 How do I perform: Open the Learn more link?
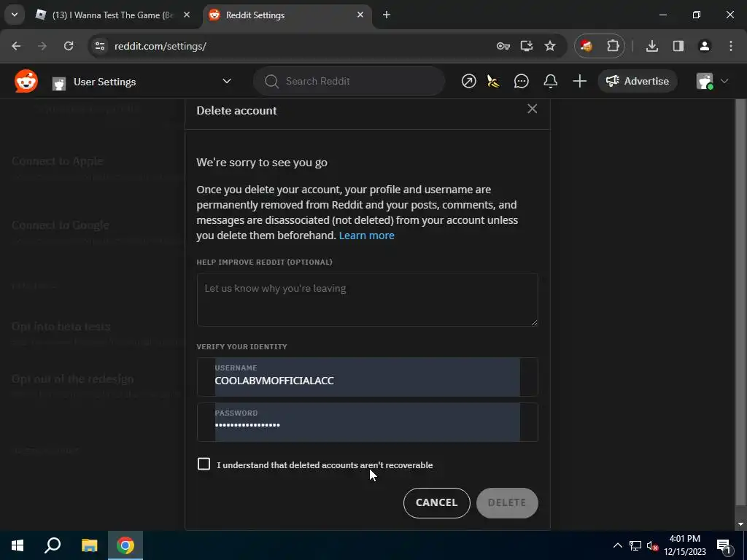click(366, 236)
